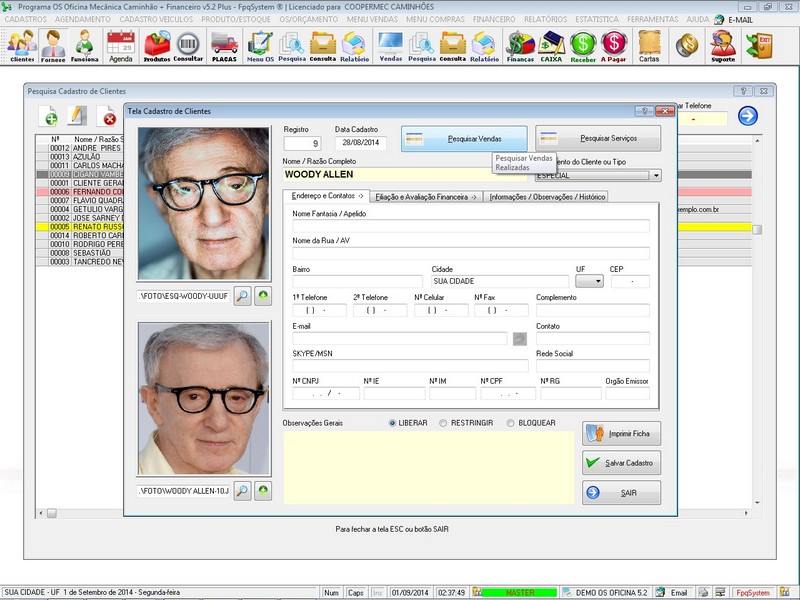Screen dimensions: 800x600
Task: Open the Agenda calendar icon
Action: 120,45
